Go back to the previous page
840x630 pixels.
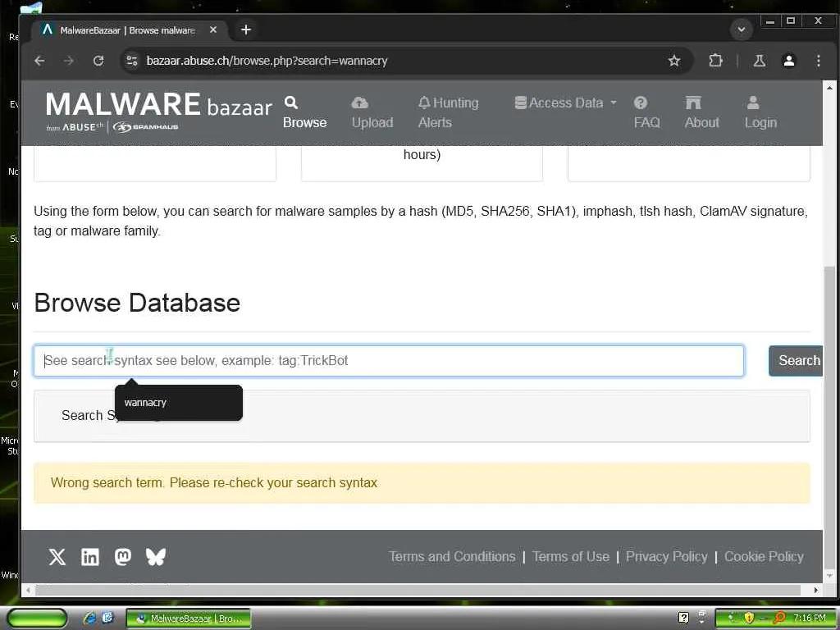39,61
